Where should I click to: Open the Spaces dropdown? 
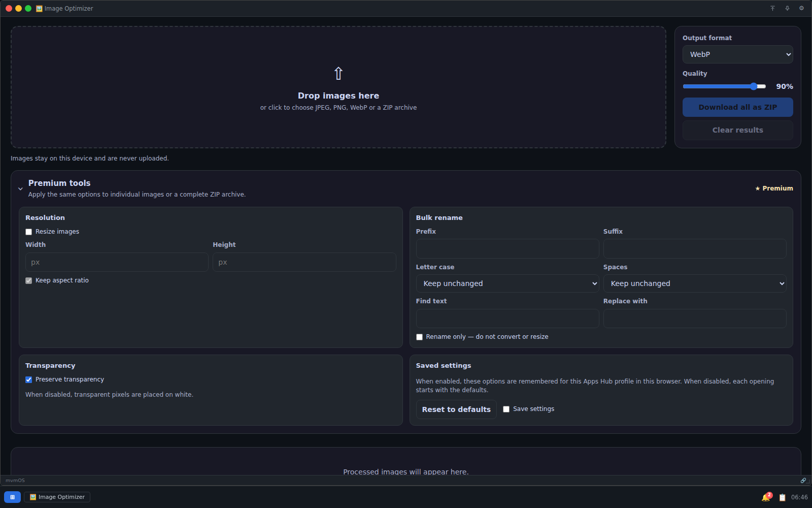click(695, 283)
